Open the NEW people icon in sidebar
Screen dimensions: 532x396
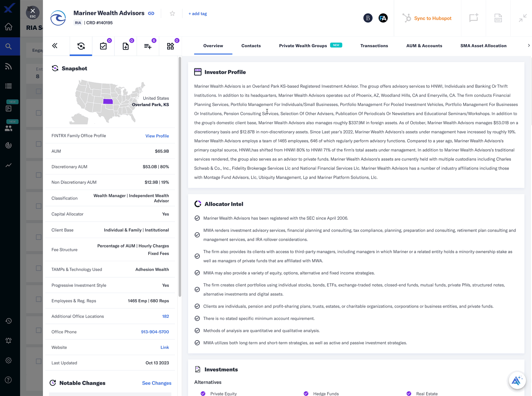pyautogui.click(x=9, y=128)
